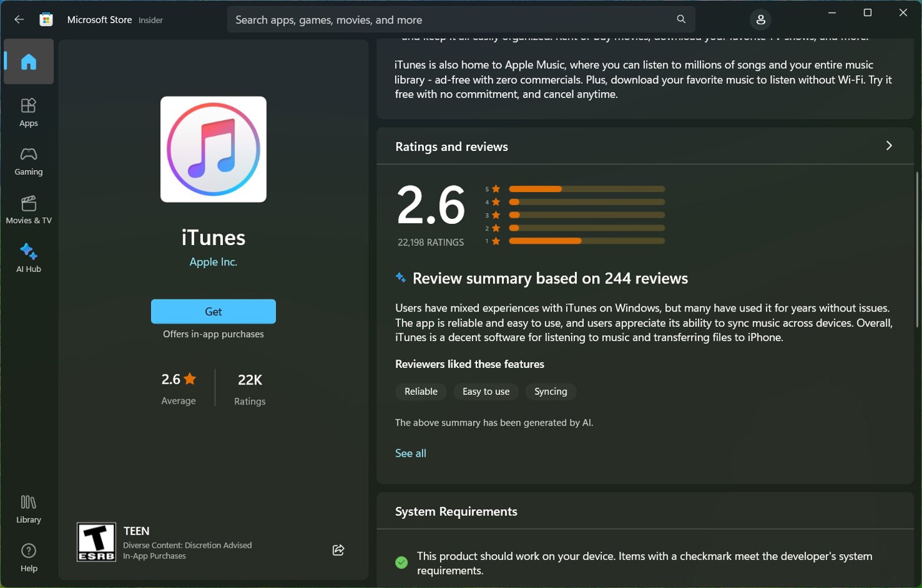Go back using the back arrow

pos(19,20)
